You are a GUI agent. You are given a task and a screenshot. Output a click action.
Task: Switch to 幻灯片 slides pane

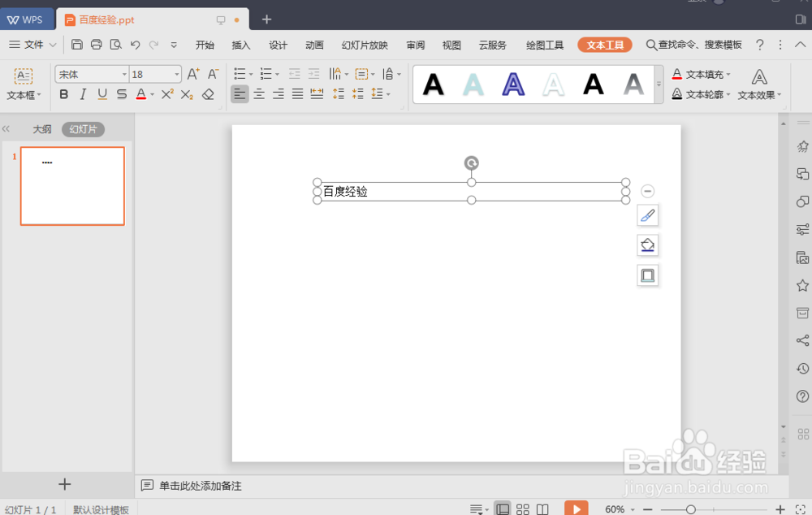coord(83,129)
